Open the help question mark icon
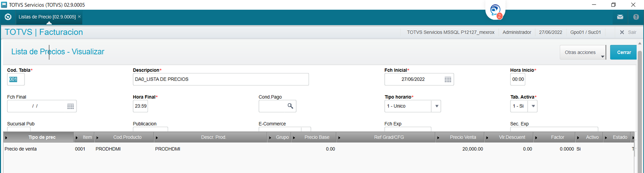Screen dimensions: 644x173 tap(636, 17)
